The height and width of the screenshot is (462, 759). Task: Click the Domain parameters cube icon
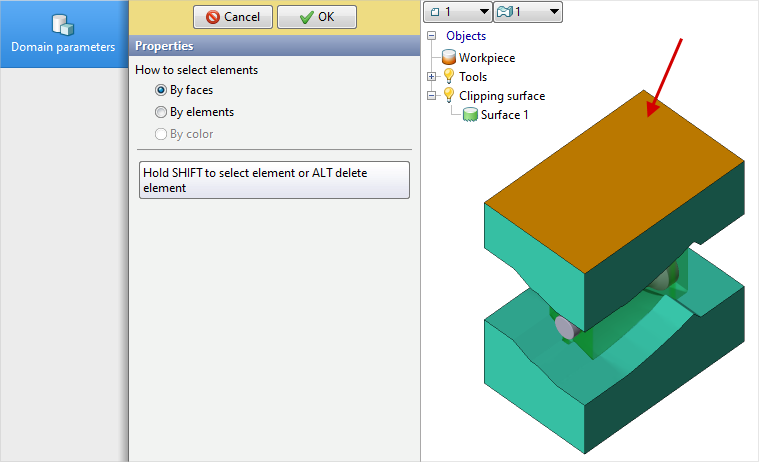click(x=64, y=24)
